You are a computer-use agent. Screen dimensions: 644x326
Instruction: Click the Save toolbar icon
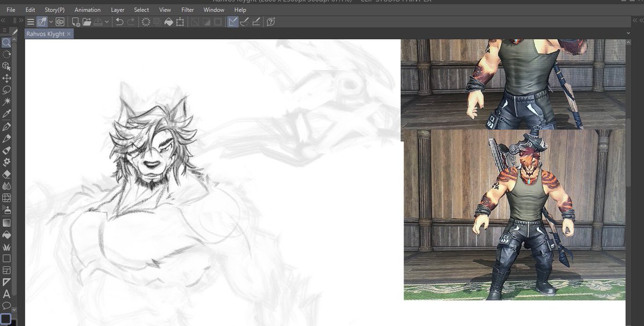click(x=98, y=22)
